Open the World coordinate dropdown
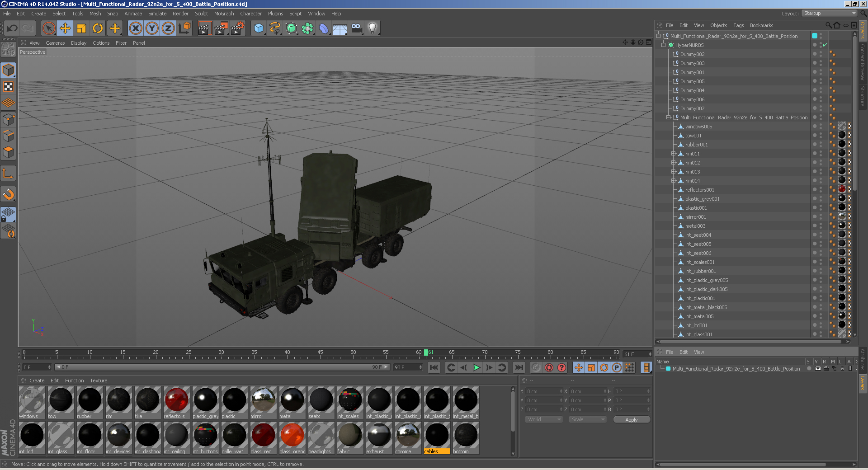 [544, 419]
